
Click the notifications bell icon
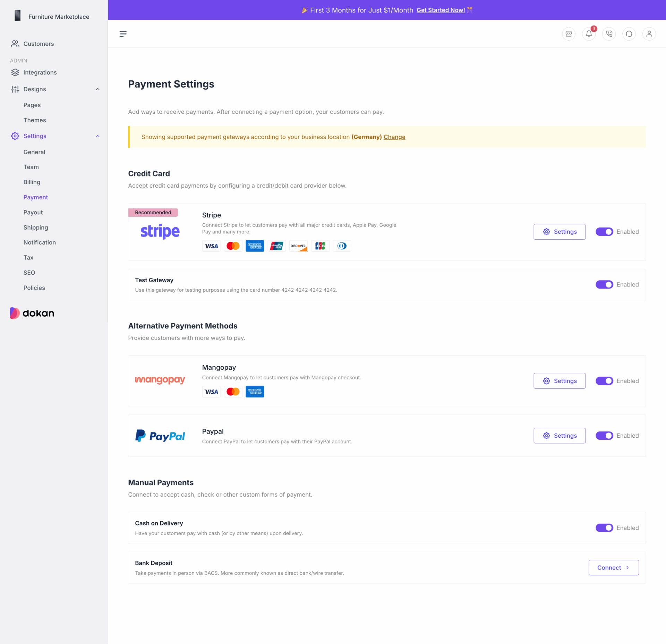[589, 34]
